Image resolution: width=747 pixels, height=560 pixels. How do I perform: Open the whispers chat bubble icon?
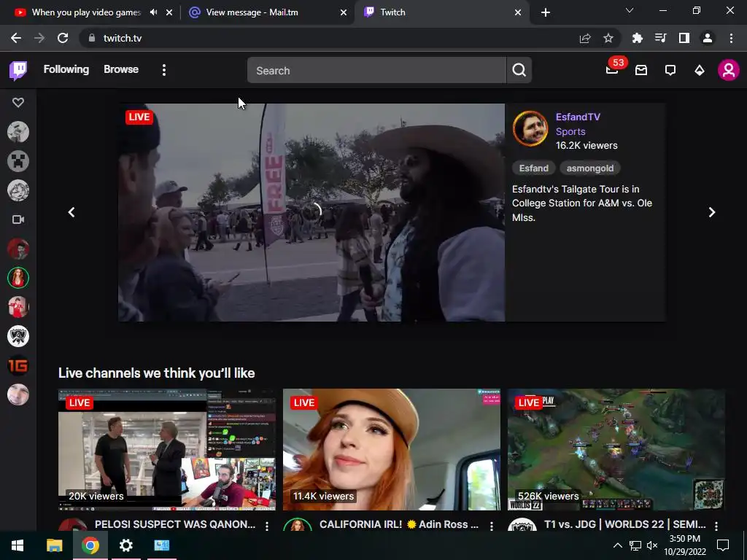coord(670,71)
